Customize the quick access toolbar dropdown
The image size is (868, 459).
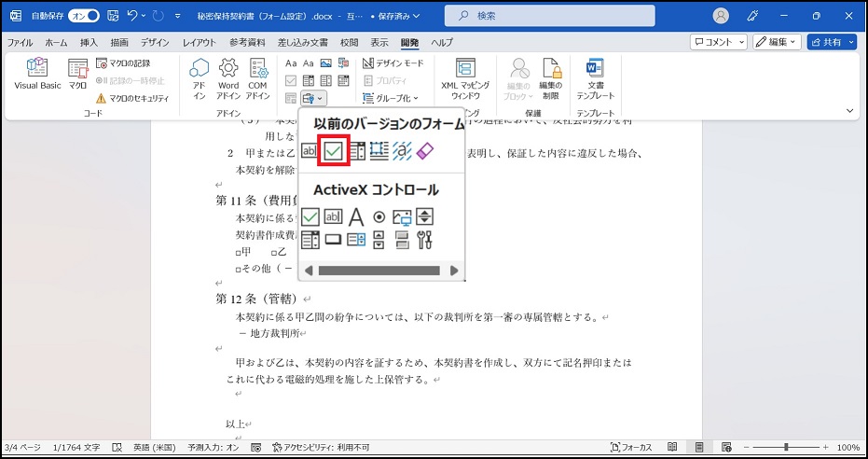(178, 16)
